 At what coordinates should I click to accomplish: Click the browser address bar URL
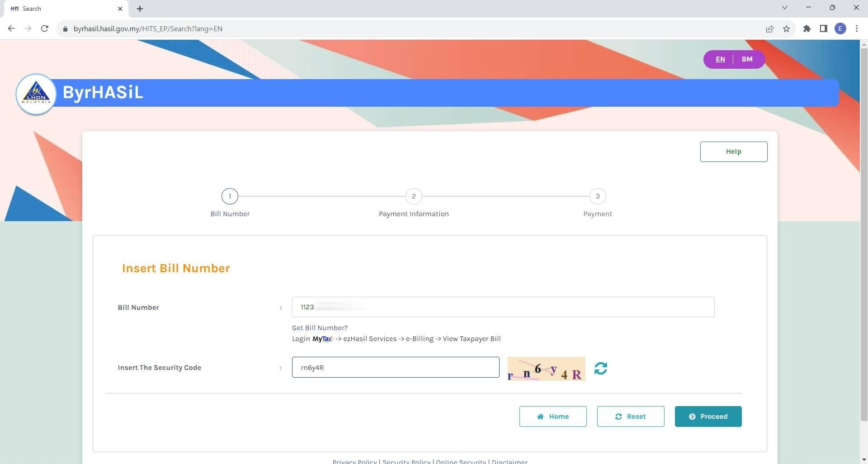pyautogui.click(x=148, y=28)
